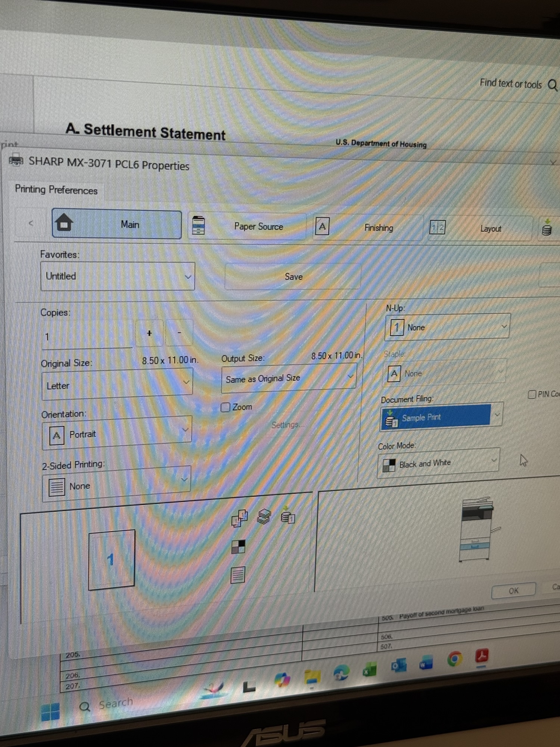
Task: Click the paper tray icon beside Paper Source
Action: coord(198,225)
